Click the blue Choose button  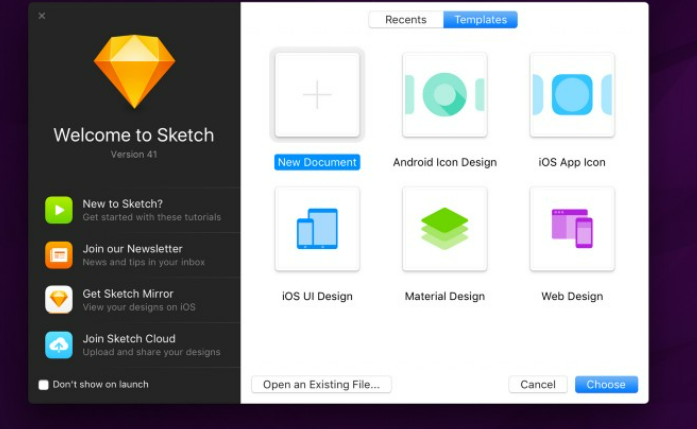606,385
